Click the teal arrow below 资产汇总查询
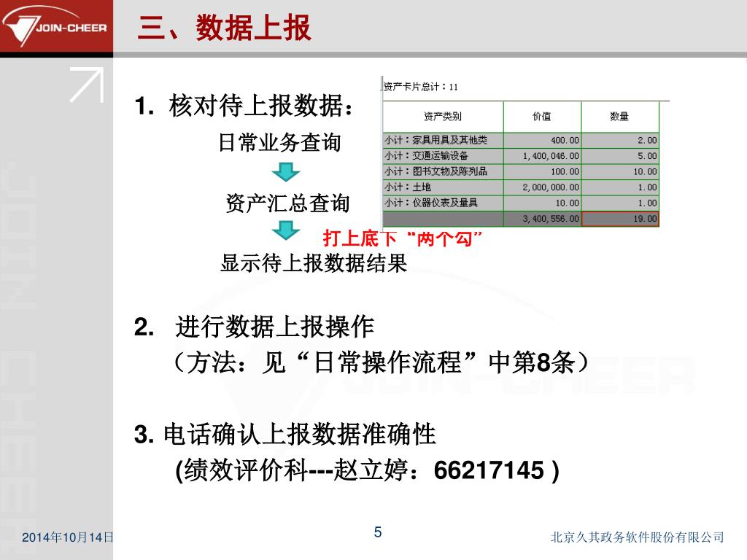 point(286,230)
